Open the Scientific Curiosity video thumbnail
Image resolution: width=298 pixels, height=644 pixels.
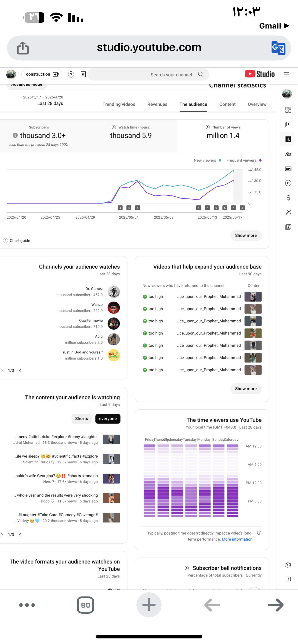111,459
